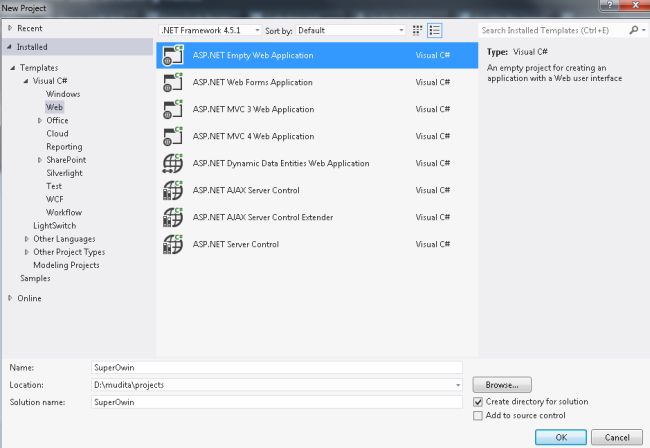
Task: Select the Reporting template category
Action: click(64, 147)
